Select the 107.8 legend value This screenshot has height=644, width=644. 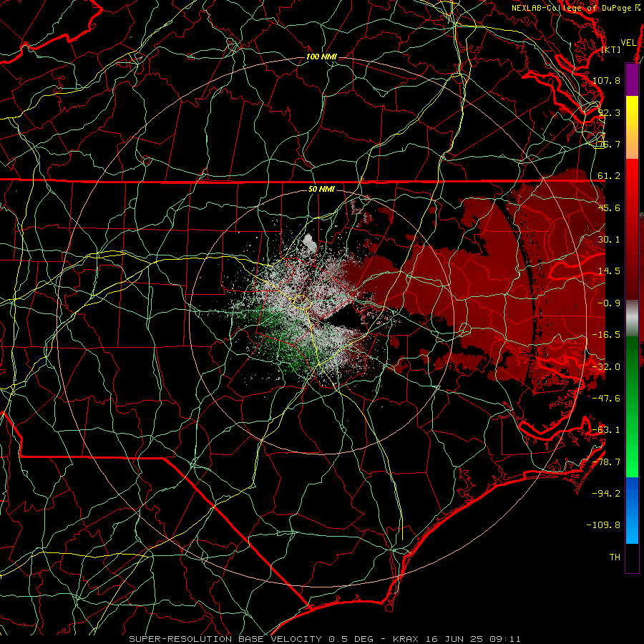(606, 80)
